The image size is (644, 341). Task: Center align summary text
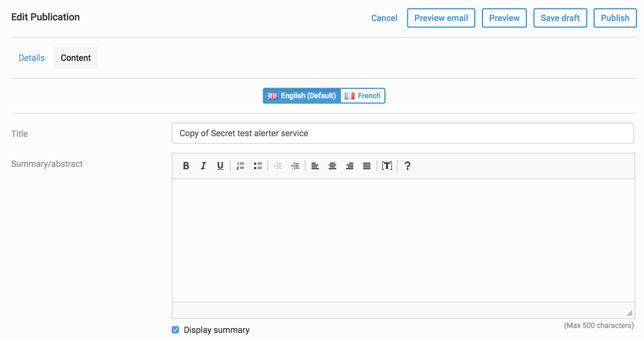point(332,166)
